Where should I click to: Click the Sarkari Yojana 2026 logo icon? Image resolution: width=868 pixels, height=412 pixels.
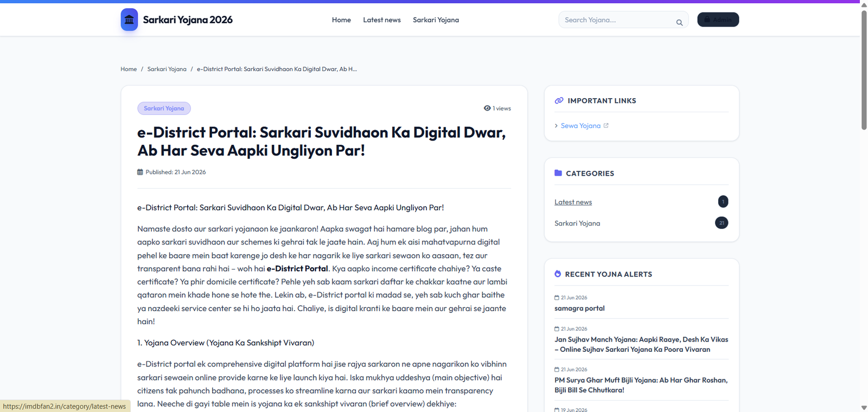(x=129, y=20)
